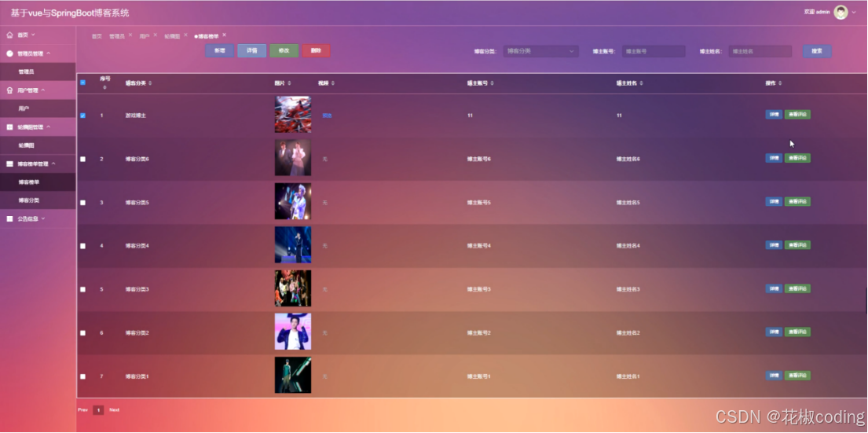The width and height of the screenshot is (868, 433).
Task: Switch to the 用户 tab
Action: coord(145,37)
